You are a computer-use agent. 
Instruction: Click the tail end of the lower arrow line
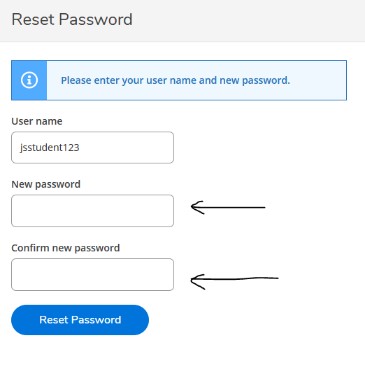277,278
